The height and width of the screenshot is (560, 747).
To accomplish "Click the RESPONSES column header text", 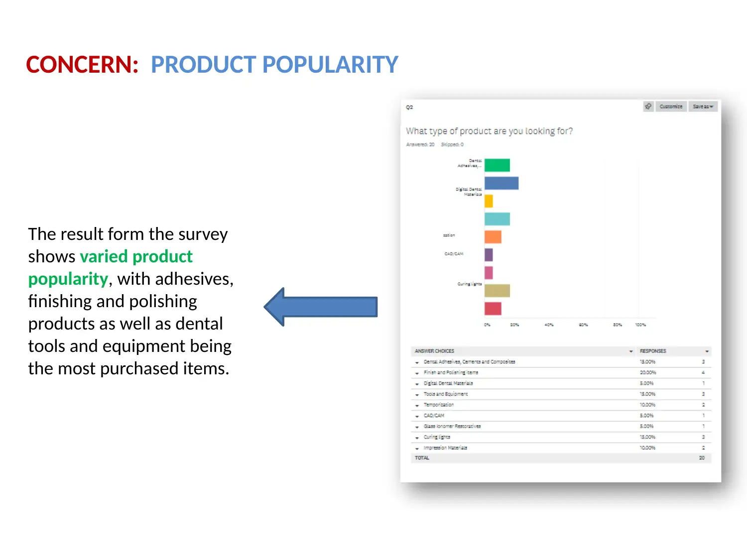I will click(x=653, y=351).
